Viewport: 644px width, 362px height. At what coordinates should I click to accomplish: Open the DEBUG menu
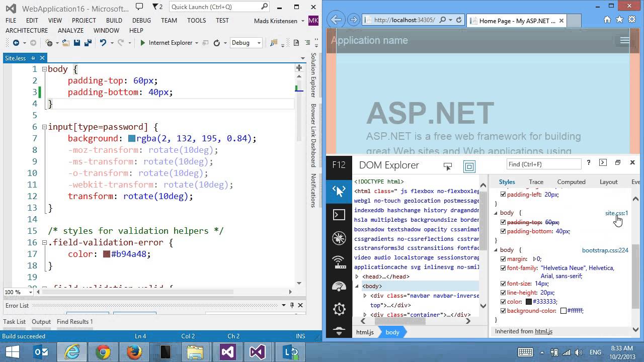coord(141,21)
